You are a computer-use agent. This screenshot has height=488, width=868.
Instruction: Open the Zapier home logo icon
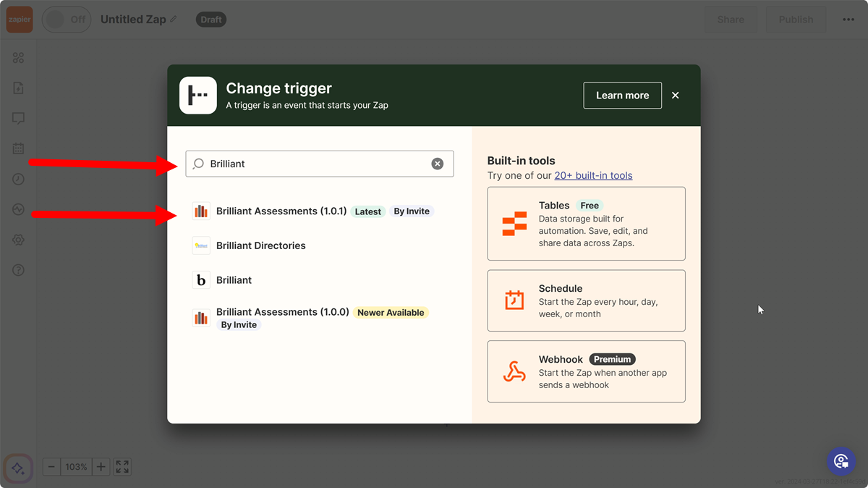coord(19,20)
